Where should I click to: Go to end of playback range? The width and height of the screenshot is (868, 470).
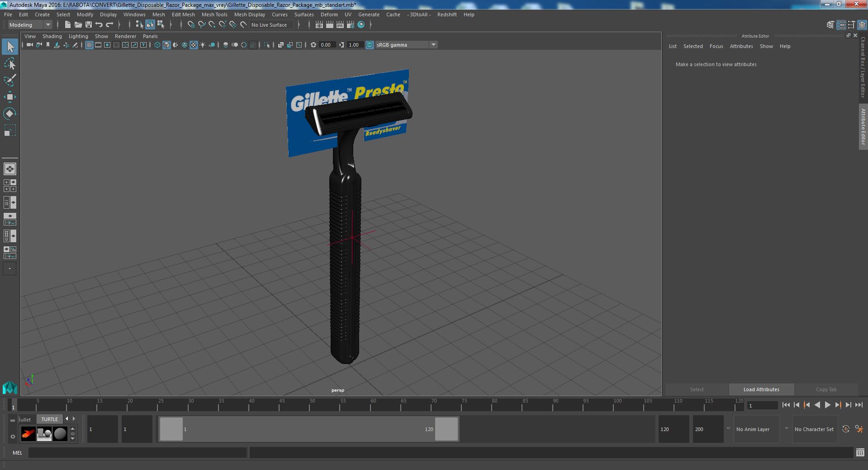tap(859, 405)
